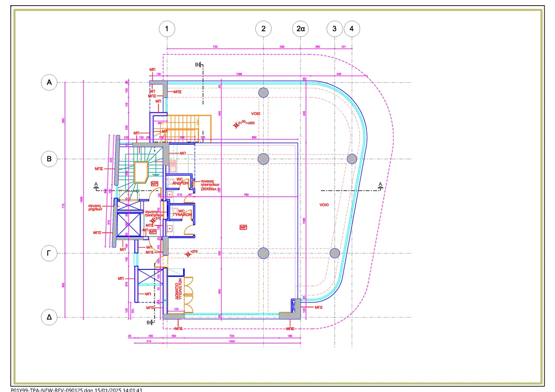Viewport: 555px width, 392px height.
Task: Select the 2α grid axis bubble
Action: (x=300, y=29)
